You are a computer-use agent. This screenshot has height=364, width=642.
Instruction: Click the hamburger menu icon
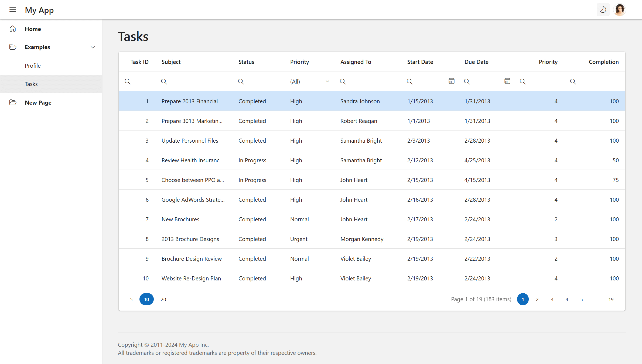click(x=12, y=10)
